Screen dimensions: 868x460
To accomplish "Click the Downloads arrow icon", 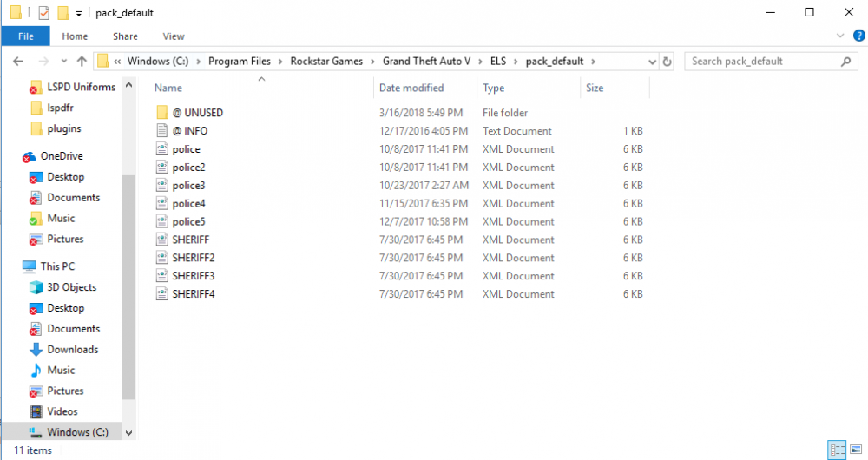I will pos(36,349).
